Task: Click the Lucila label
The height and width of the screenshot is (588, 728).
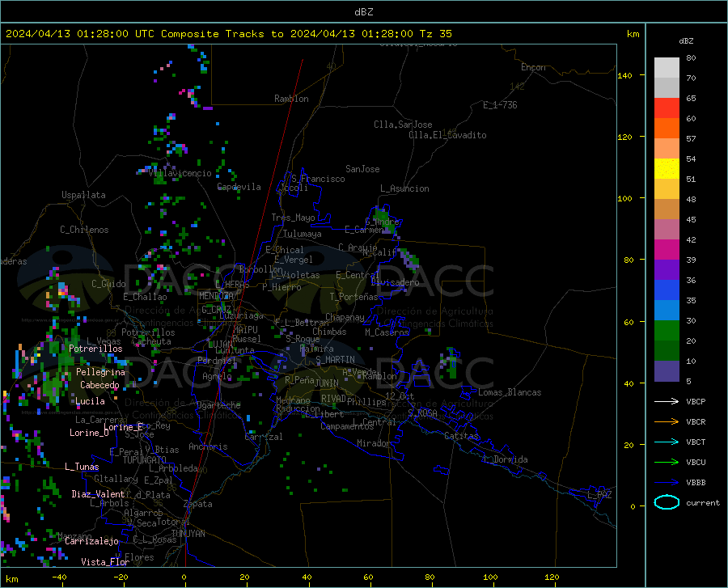Action: pos(90,401)
